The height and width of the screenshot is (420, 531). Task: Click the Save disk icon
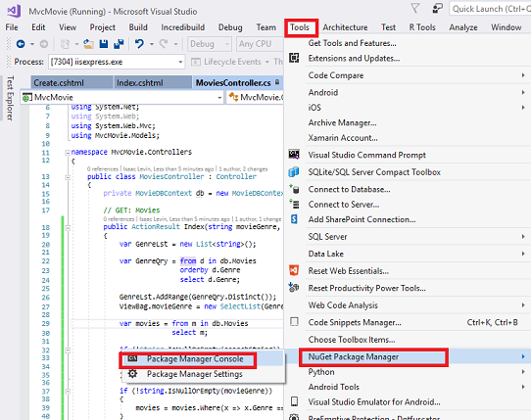pos(104,44)
